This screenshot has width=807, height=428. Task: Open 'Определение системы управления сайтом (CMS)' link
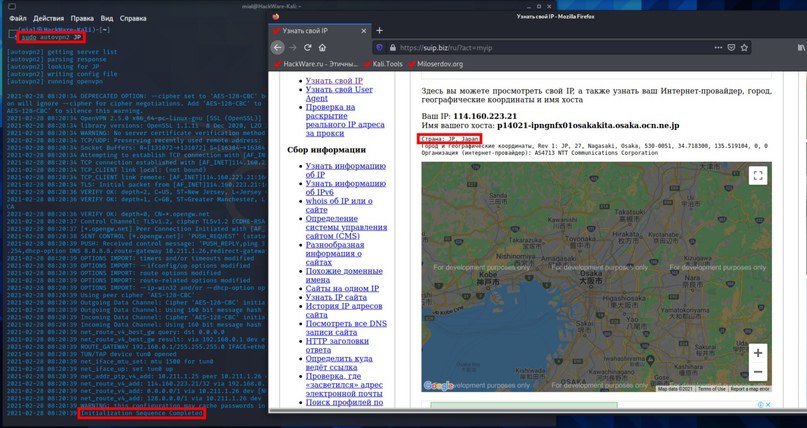pyautogui.click(x=346, y=227)
